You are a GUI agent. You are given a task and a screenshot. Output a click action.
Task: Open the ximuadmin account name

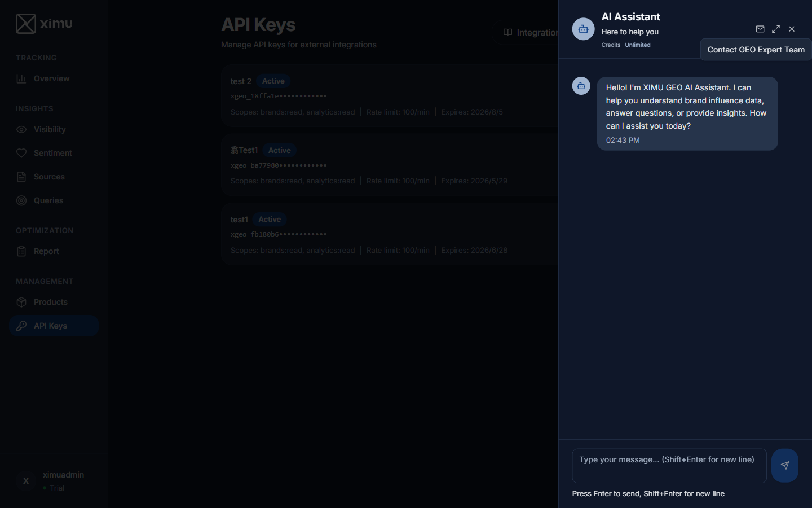pos(63,475)
